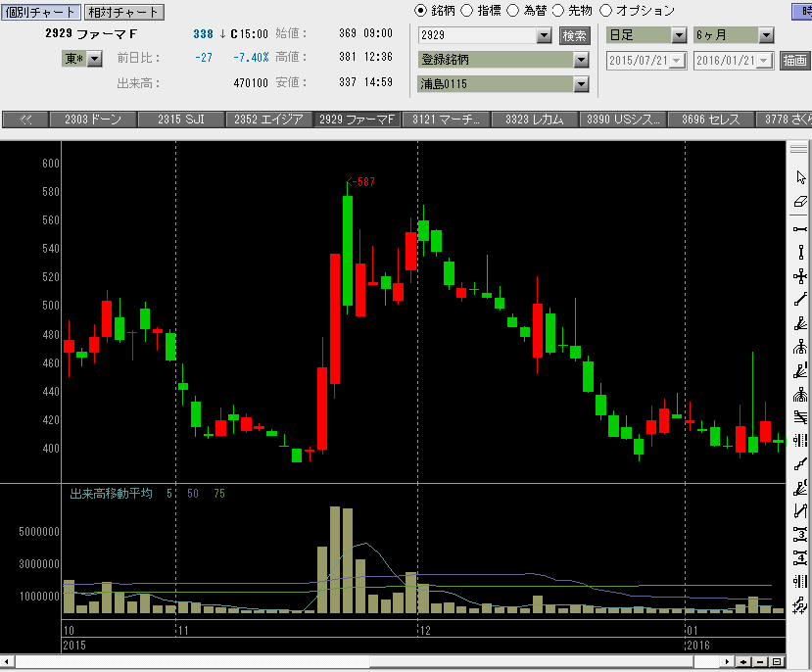Click the toolbar grip handle above pointer tool

[798, 149]
